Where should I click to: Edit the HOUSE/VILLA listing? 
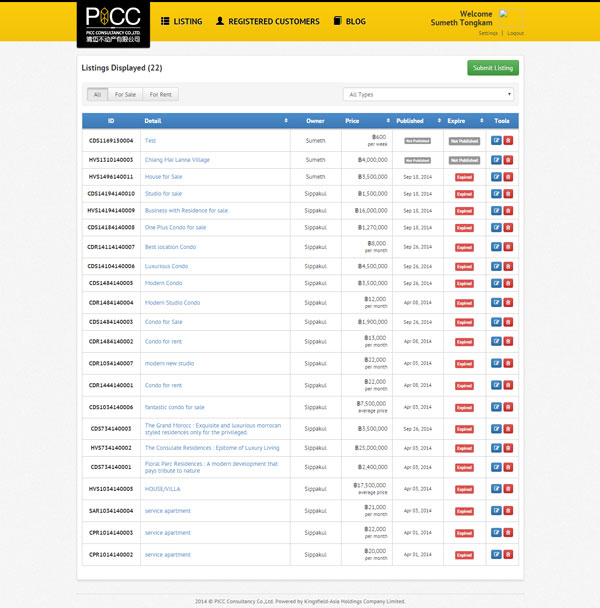(x=496, y=489)
